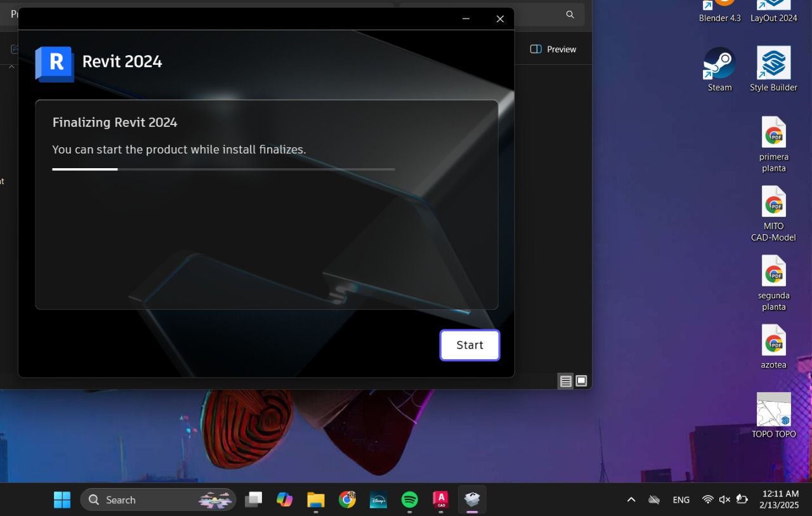Click the File Explorer search magnifier icon
This screenshot has width=812, height=516.
click(570, 15)
